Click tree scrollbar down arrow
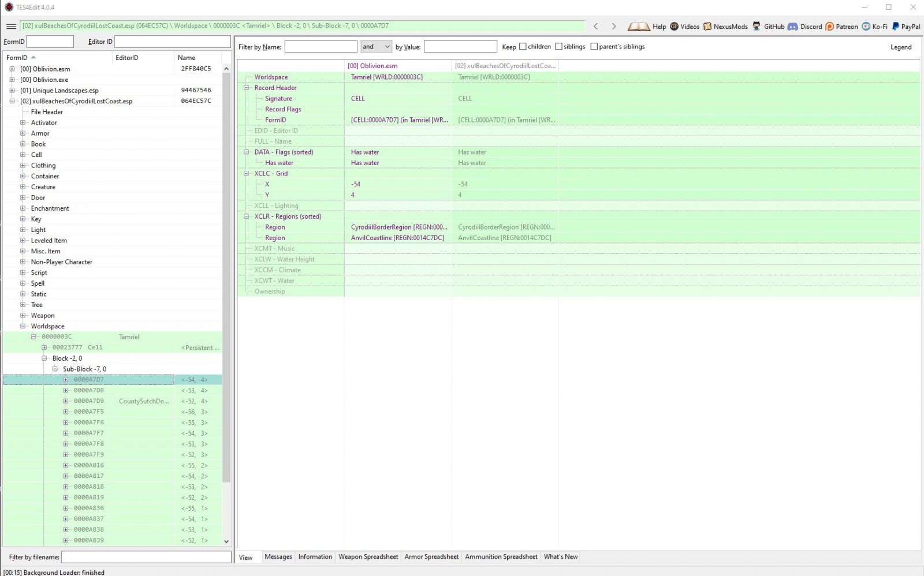 (x=226, y=541)
